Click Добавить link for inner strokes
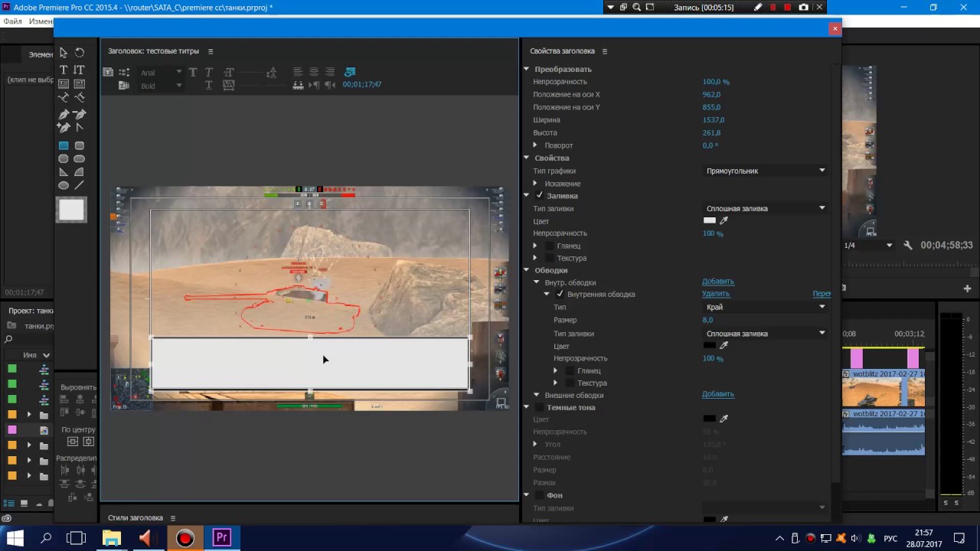The width and height of the screenshot is (980, 551). 718,282
